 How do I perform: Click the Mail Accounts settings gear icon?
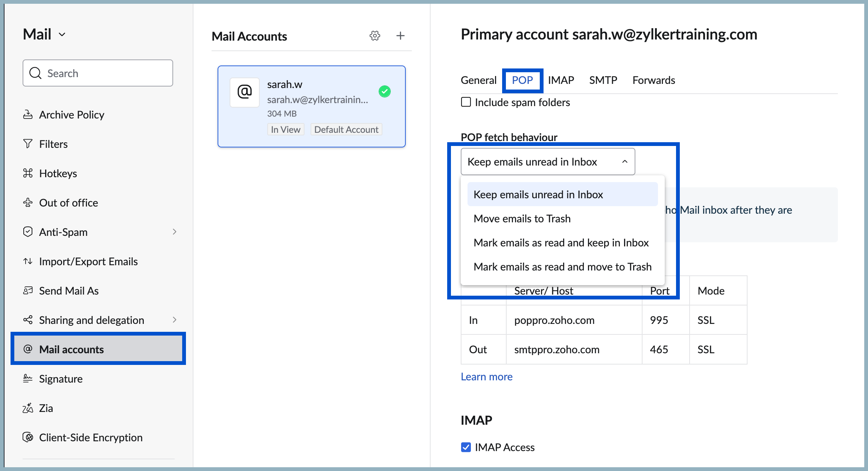(375, 36)
